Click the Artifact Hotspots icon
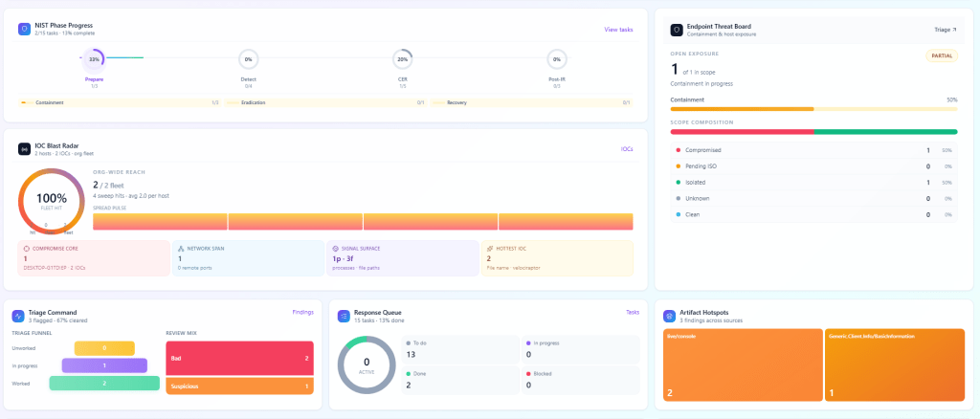Screen dimensions: 980x419 (x=669, y=316)
